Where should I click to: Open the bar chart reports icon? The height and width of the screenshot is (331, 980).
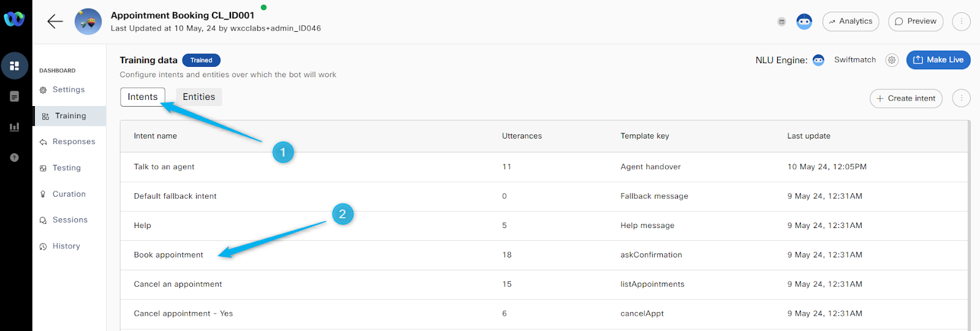[15, 127]
